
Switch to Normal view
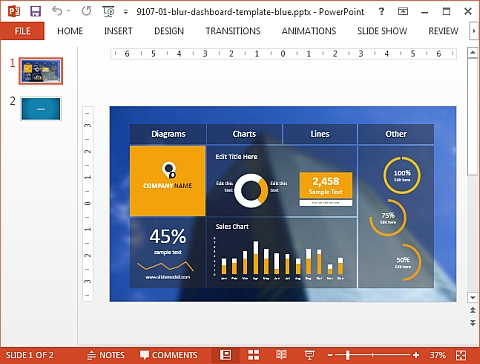coord(226,355)
